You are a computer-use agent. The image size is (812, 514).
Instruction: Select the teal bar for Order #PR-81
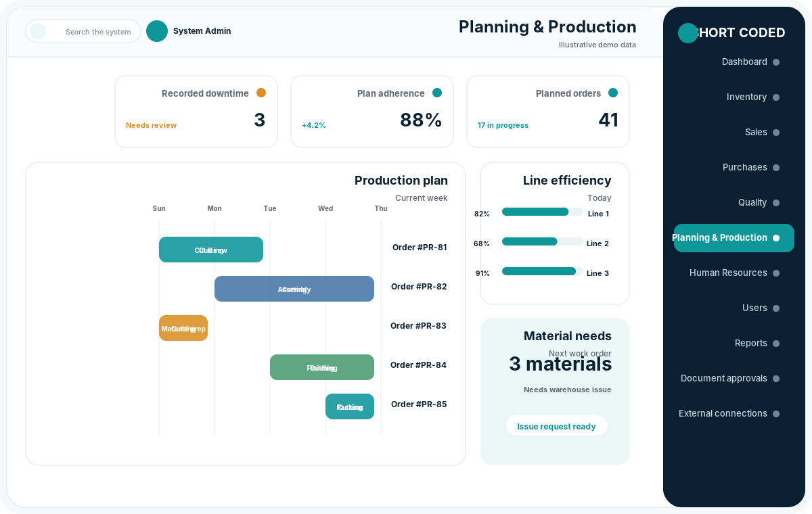point(211,250)
